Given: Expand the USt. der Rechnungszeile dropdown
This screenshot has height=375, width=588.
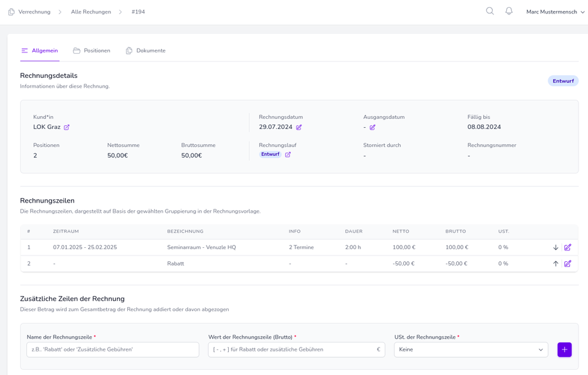Looking at the screenshot, I should point(470,349).
